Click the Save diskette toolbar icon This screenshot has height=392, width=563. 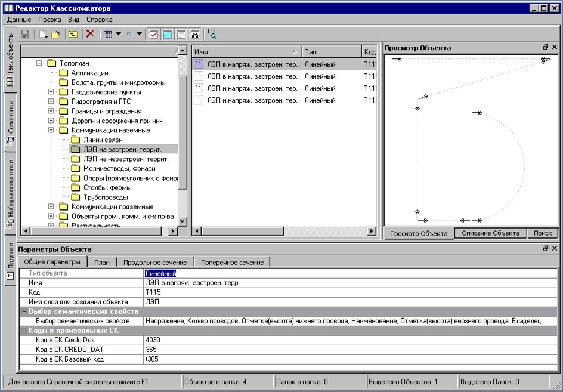25,34
